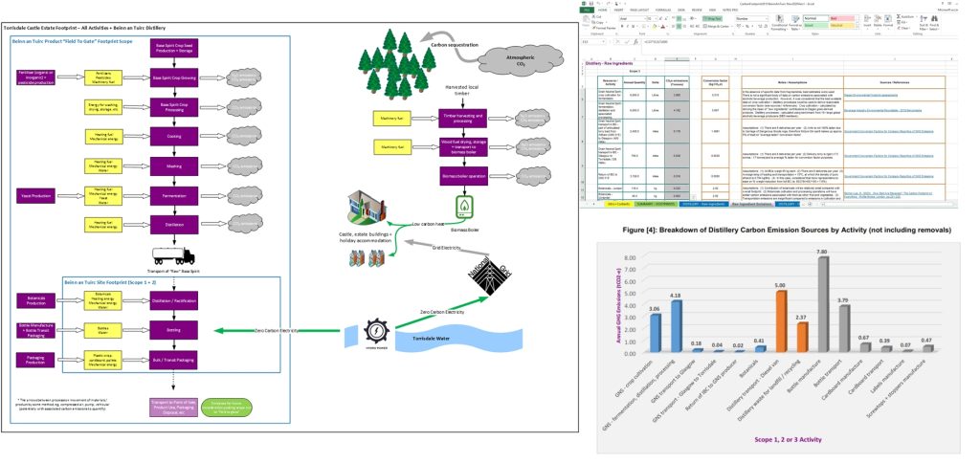Open the font size dropdown
The height and width of the screenshot is (463, 980).
[656, 19]
